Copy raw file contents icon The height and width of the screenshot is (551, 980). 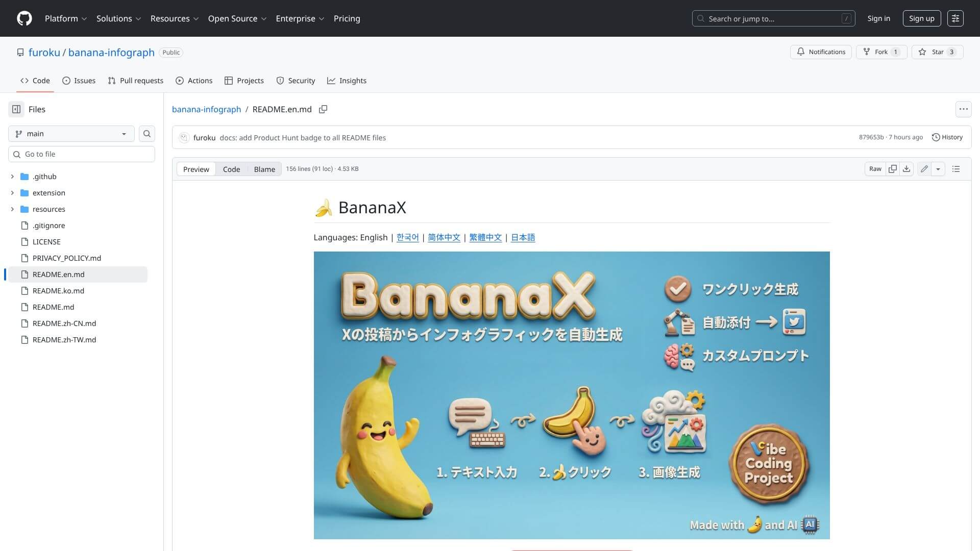892,168
